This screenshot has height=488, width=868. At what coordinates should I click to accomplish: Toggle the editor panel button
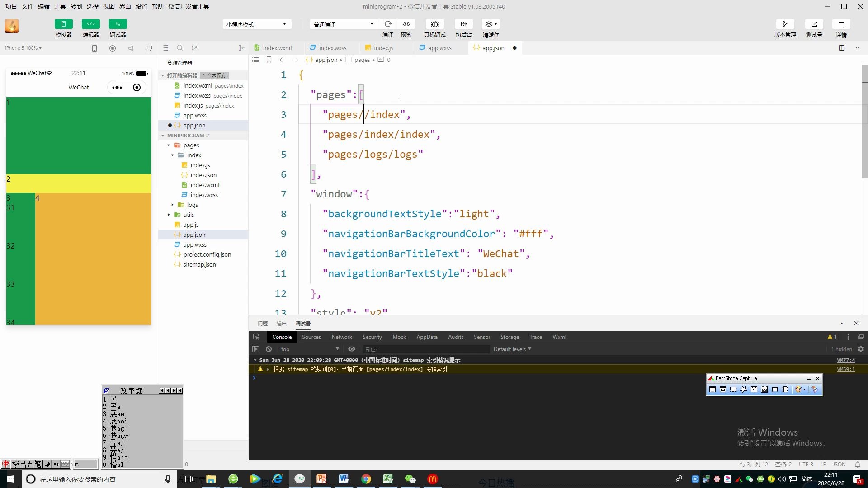[x=90, y=24]
